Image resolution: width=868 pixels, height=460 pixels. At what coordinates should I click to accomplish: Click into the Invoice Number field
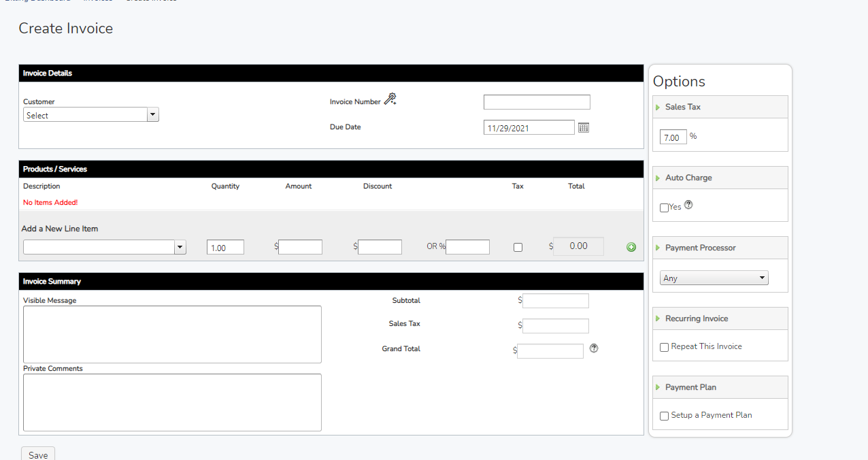coord(537,102)
